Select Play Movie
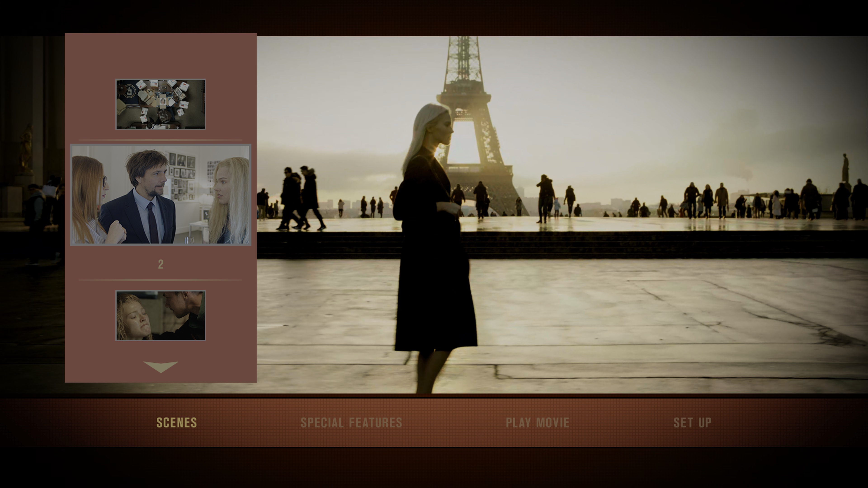 click(538, 422)
